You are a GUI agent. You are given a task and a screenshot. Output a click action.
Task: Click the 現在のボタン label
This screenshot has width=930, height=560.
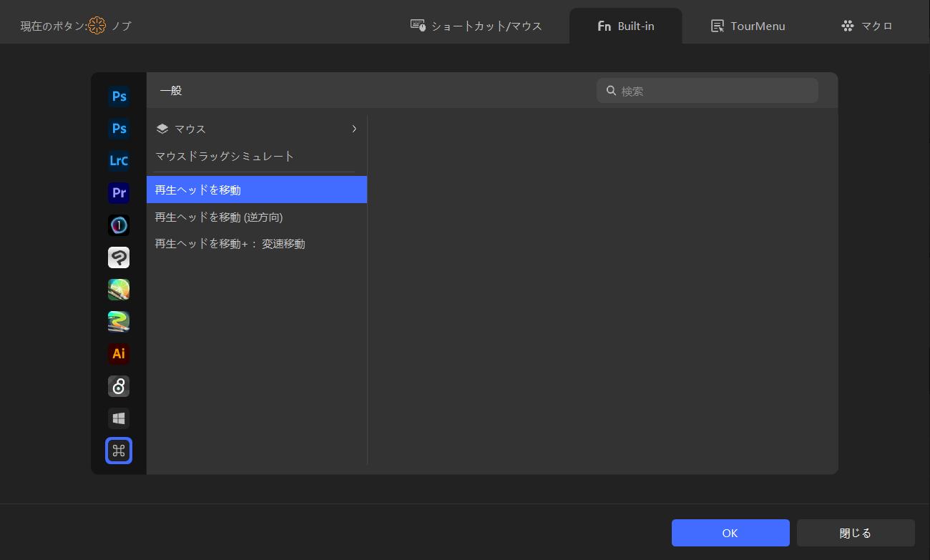point(54,26)
